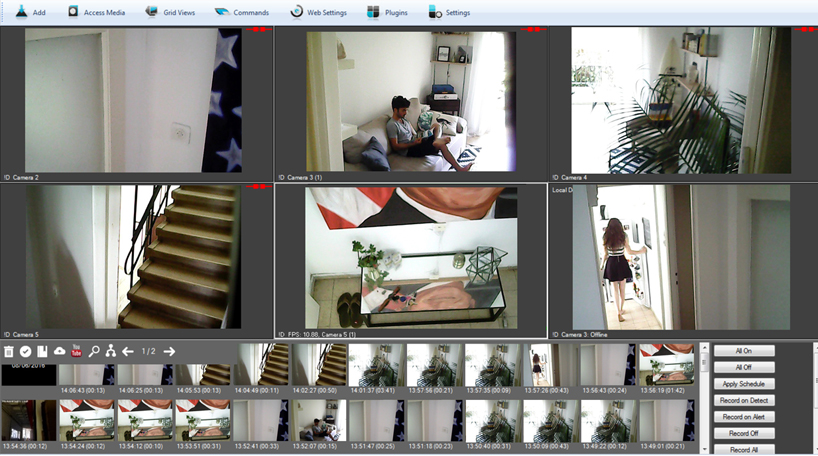Open clip at 13:56:43
This screenshot has width=818, height=456.
point(608,365)
